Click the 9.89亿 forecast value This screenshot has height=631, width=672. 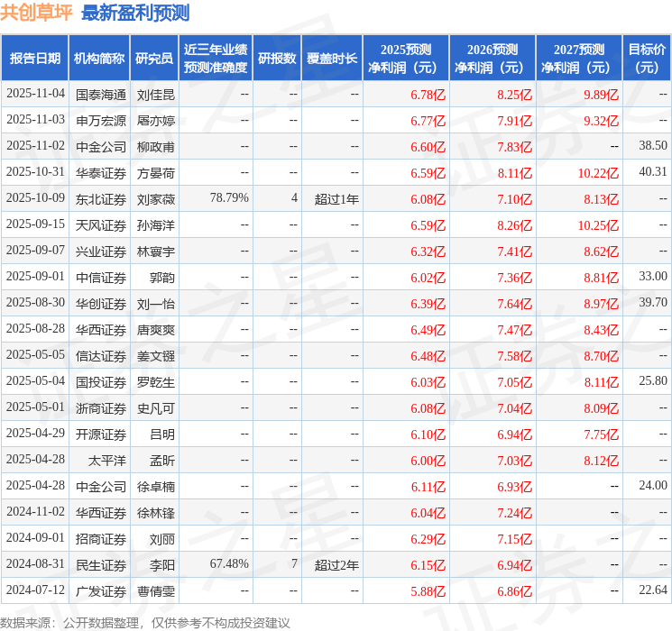tap(602, 95)
